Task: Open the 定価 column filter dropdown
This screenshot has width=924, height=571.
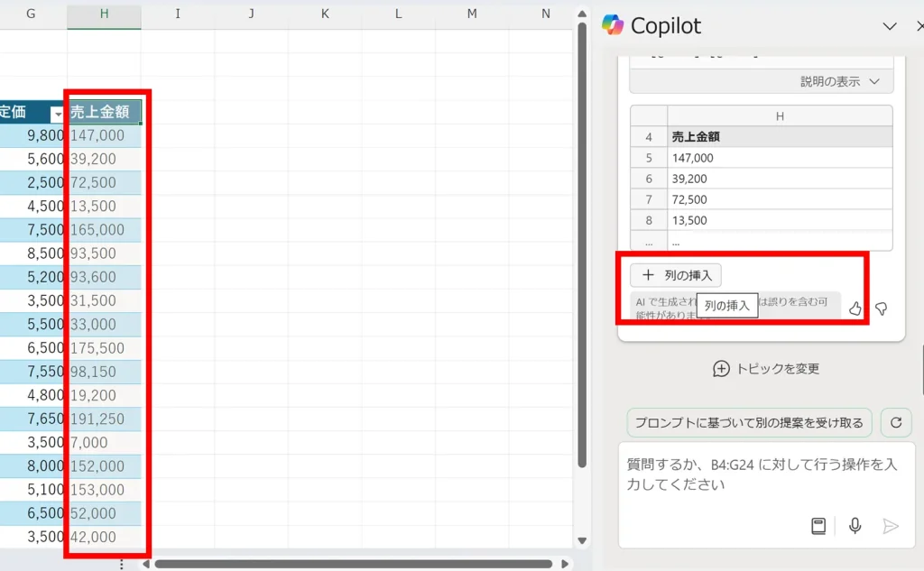Action: click(58, 113)
